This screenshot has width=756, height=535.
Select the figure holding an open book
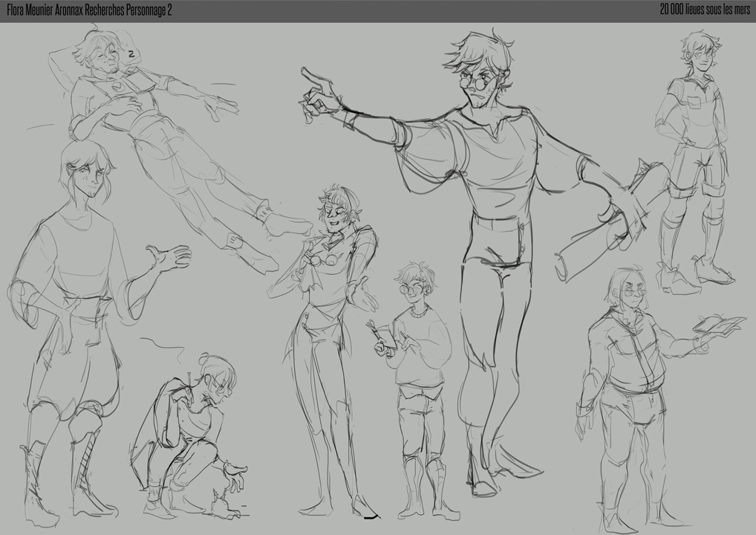tap(660, 398)
